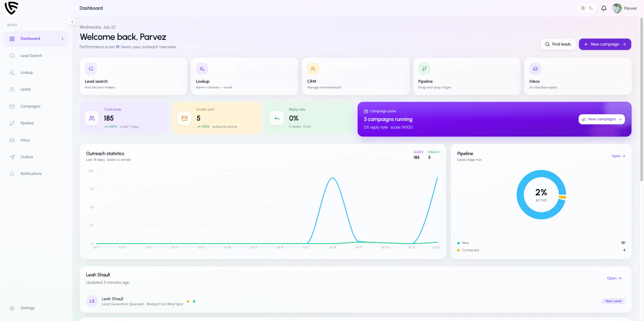Open the Lead search quick card
Image resolution: width=644 pixels, height=321 pixels.
pyautogui.click(x=133, y=76)
